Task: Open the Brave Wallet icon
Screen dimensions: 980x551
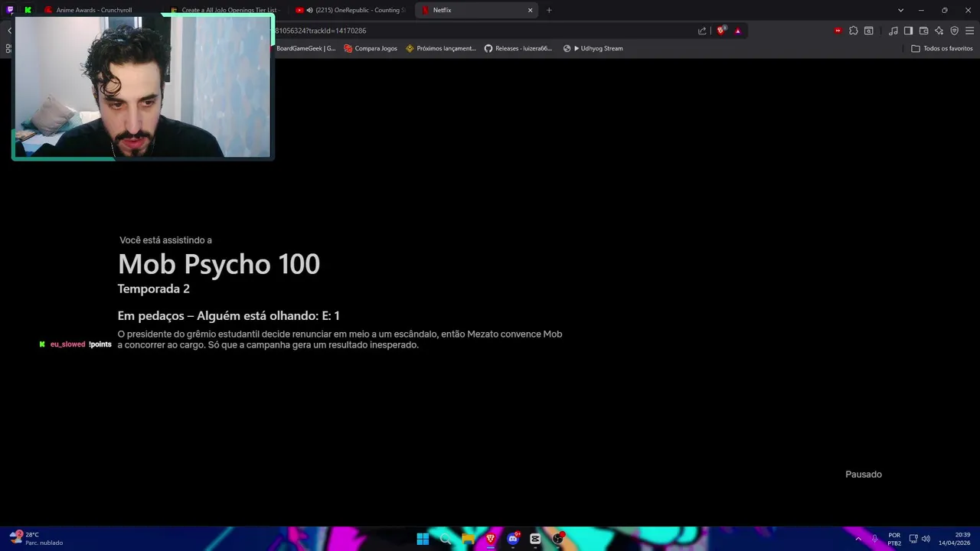Action: click(x=923, y=31)
